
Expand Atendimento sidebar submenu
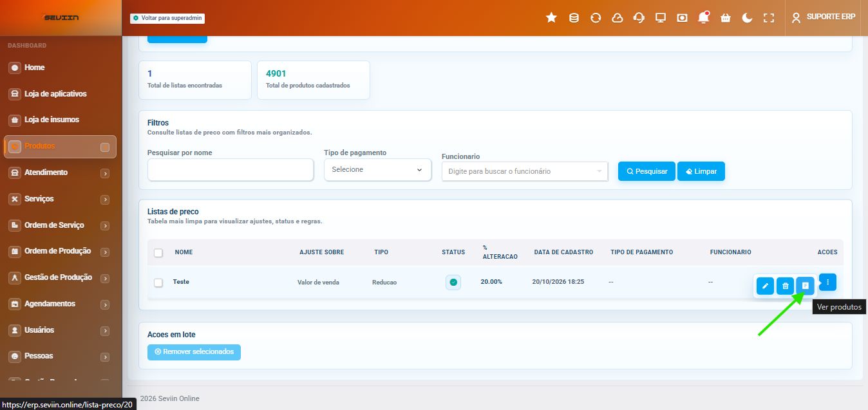click(x=105, y=173)
